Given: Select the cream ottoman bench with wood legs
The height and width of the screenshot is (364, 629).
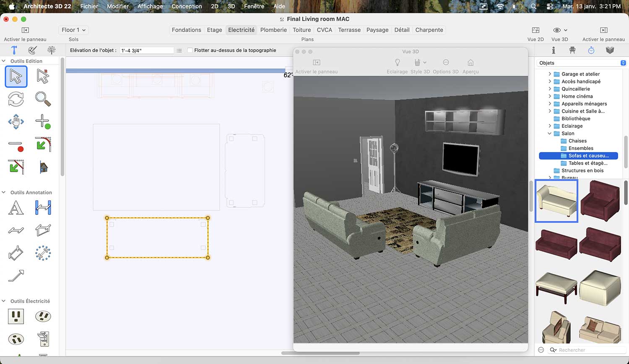Looking at the screenshot, I should tap(556, 288).
